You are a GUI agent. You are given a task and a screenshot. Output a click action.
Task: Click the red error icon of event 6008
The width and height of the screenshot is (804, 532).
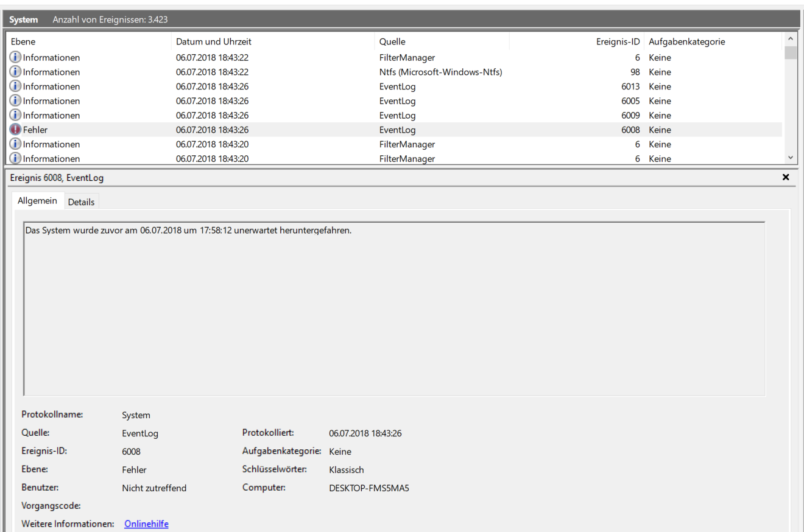point(15,130)
